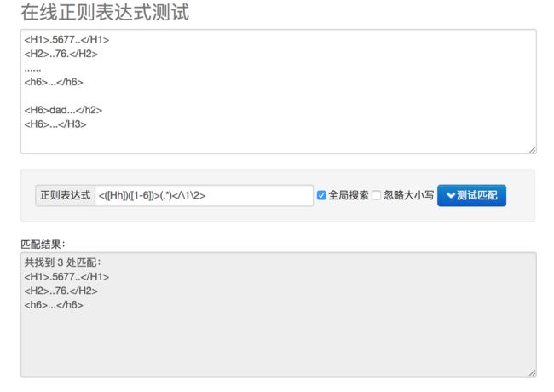Click the <H2>..76.</H2> line in test text

tap(61, 54)
